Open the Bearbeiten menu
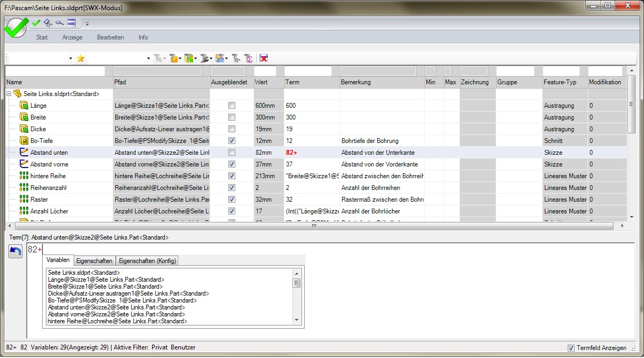Screen dimensions: 644x358 (x=110, y=38)
